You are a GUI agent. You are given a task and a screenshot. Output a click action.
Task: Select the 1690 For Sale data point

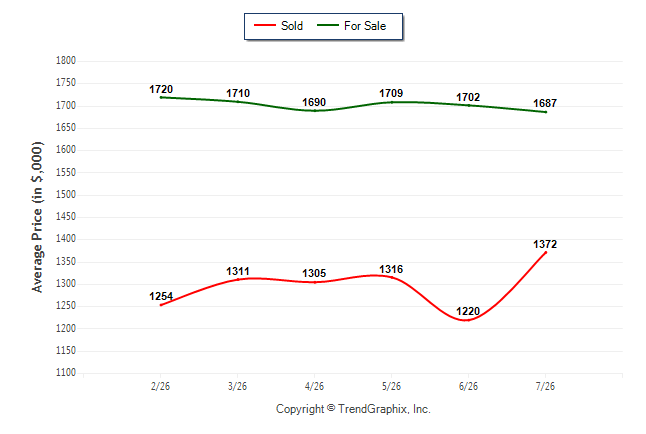click(x=315, y=110)
